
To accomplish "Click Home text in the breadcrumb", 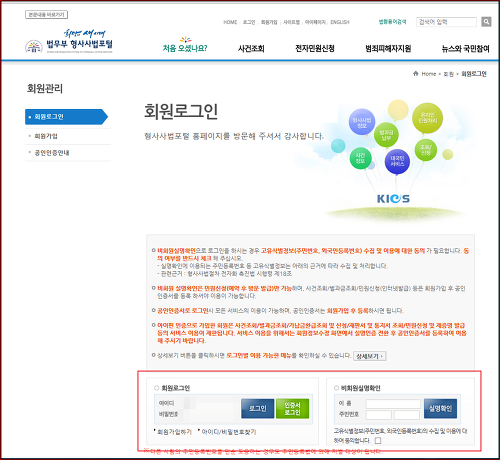I will (x=429, y=74).
